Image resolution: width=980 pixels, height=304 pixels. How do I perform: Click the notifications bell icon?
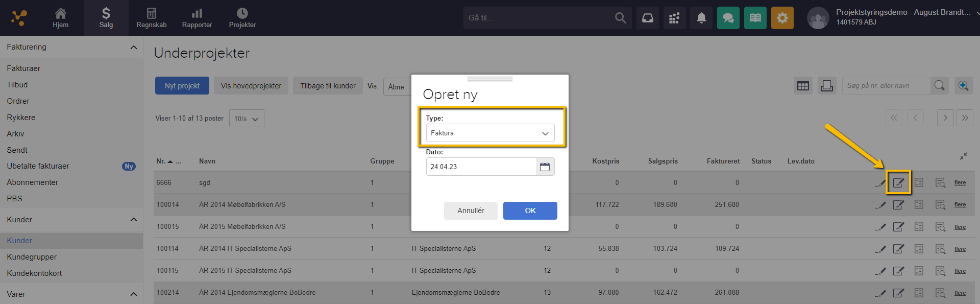click(x=701, y=18)
